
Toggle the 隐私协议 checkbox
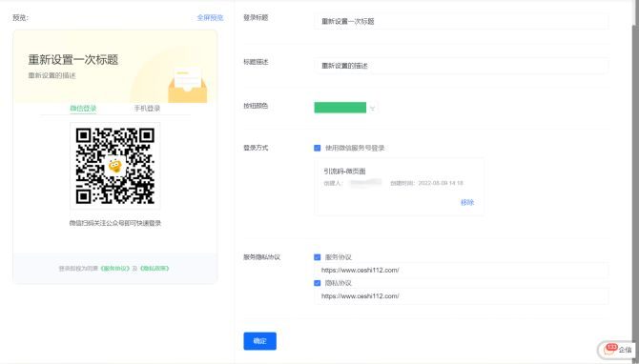(x=317, y=283)
